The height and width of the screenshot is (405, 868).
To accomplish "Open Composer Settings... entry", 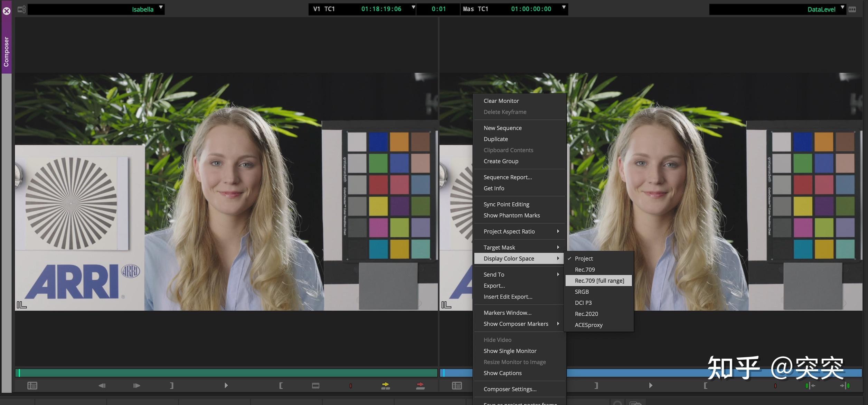I will coord(510,389).
